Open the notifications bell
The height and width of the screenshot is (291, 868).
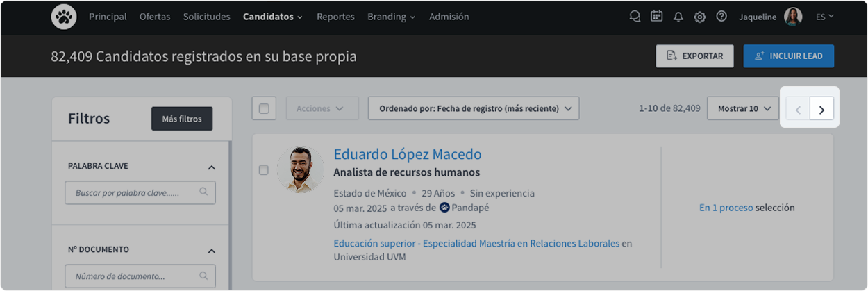678,17
